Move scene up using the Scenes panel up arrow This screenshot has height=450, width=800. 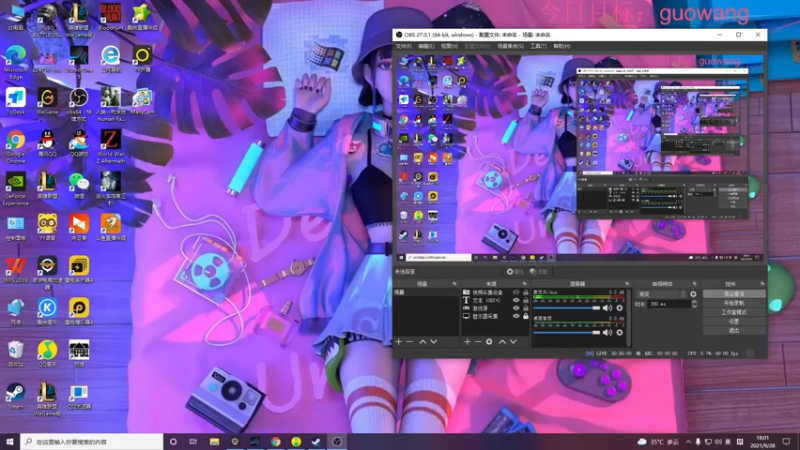[422, 341]
